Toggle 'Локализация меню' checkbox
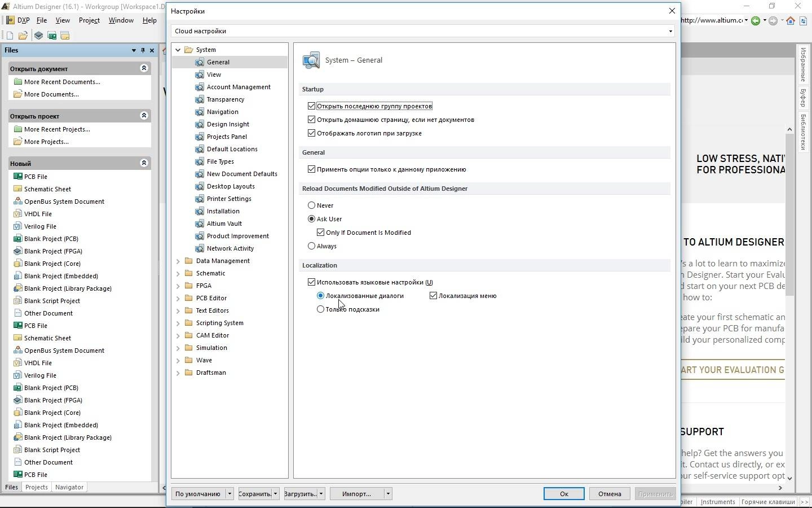812x508 pixels. pos(433,296)
